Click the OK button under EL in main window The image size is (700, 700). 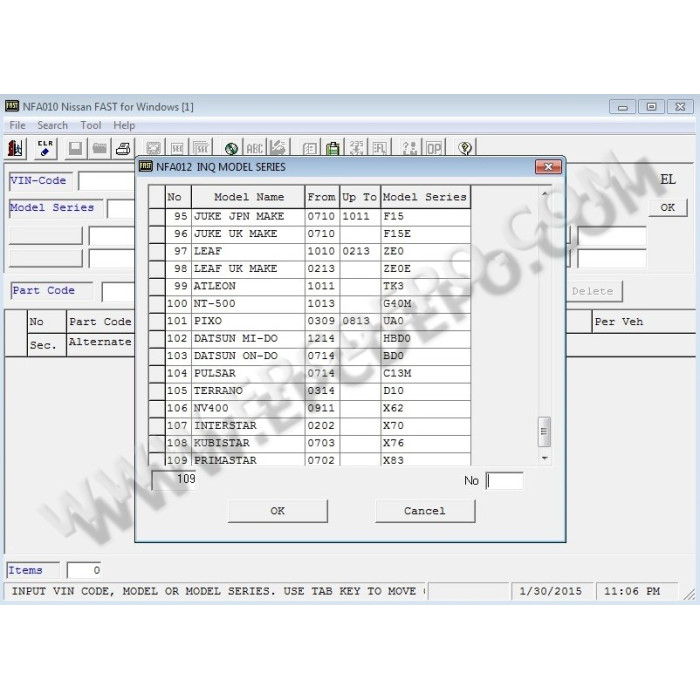pyautogui.click(x=667, y=208)
